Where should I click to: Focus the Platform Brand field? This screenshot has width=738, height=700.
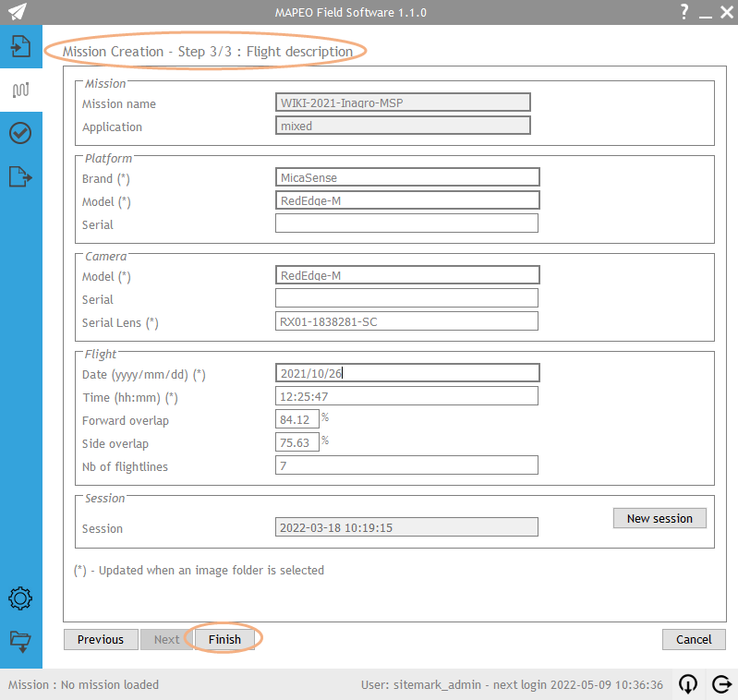pyautogui.click(x=407, y=177)
